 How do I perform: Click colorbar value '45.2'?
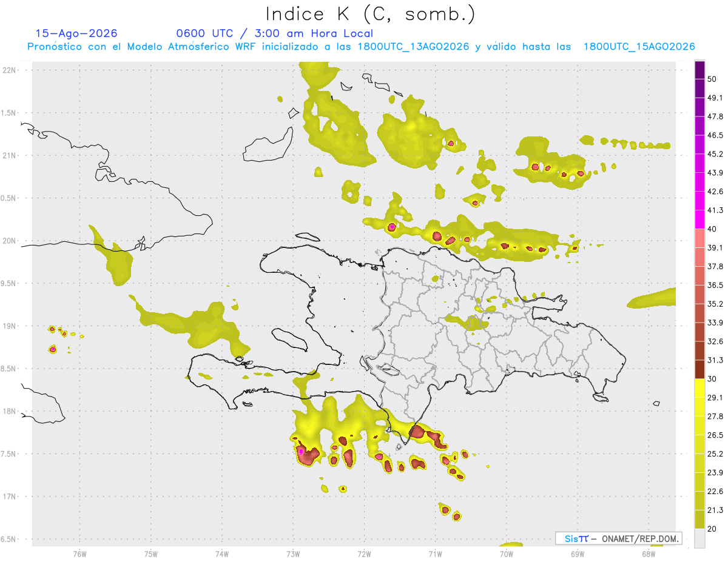715,154
